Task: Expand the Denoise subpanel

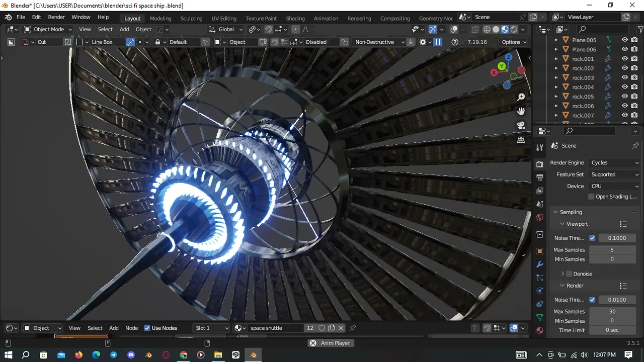Action: click(x=562, y=274)
